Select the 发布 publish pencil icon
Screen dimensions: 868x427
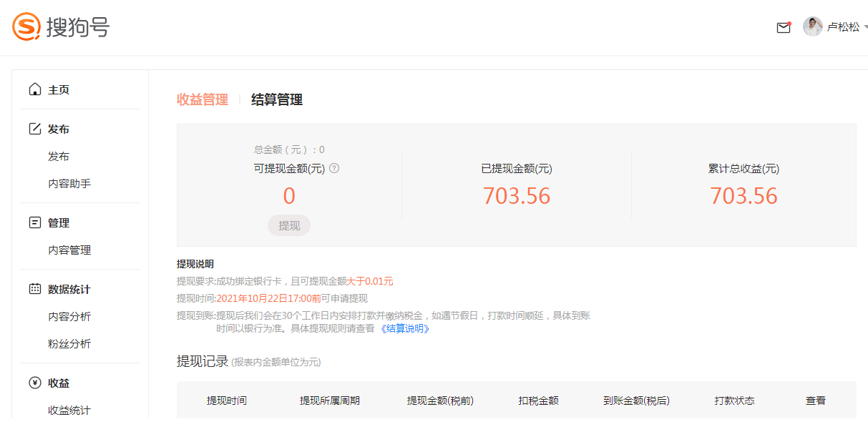tap(35, 129)
